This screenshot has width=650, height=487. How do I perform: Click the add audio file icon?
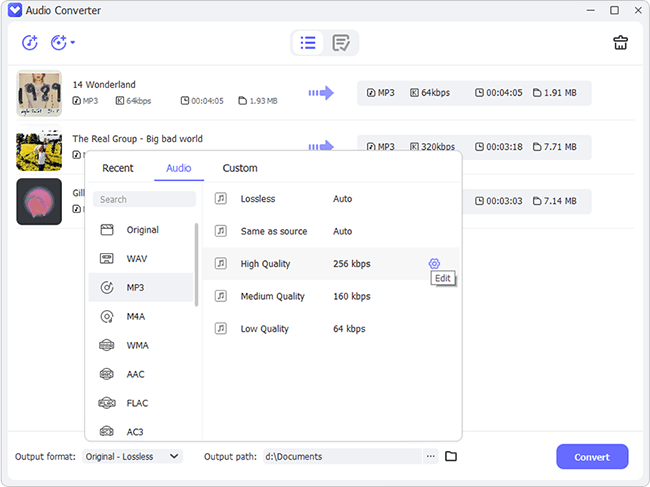pyautogui.click(x=30, y=42)
